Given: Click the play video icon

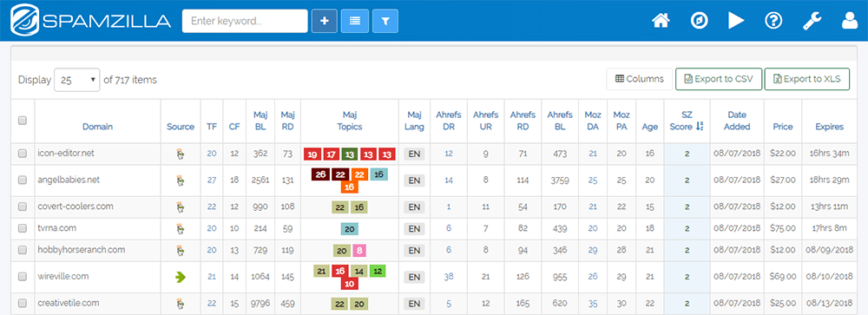Looking at the screenshot, I should point(736,21).
